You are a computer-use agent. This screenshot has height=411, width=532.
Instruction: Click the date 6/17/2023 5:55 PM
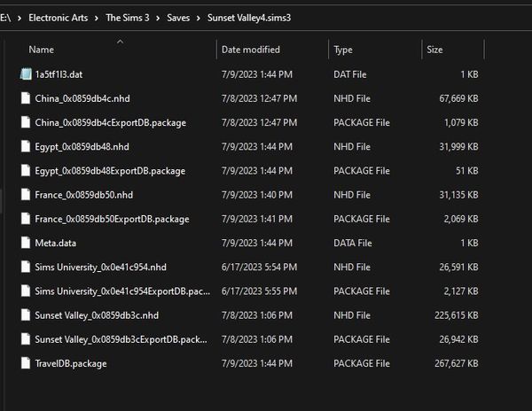point(259,291)
